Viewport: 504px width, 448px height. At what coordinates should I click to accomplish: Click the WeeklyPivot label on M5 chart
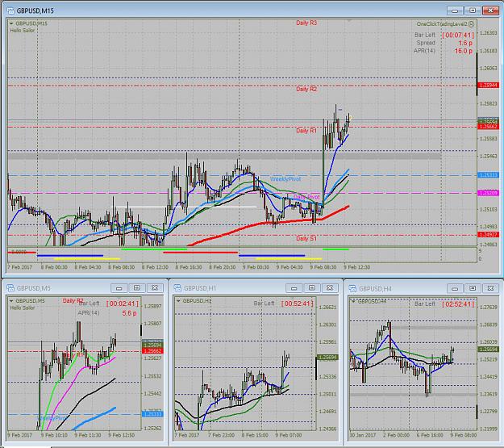coord(53,418)
